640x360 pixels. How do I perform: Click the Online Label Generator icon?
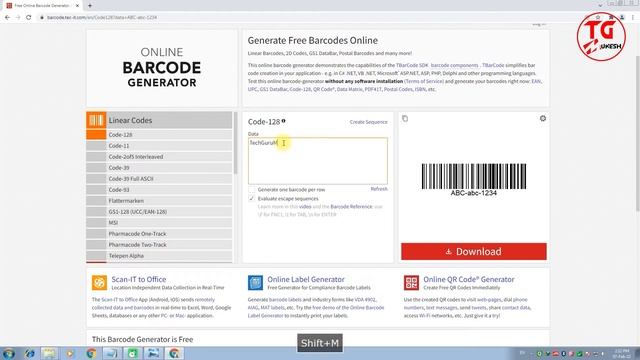[x=255, y=282]
